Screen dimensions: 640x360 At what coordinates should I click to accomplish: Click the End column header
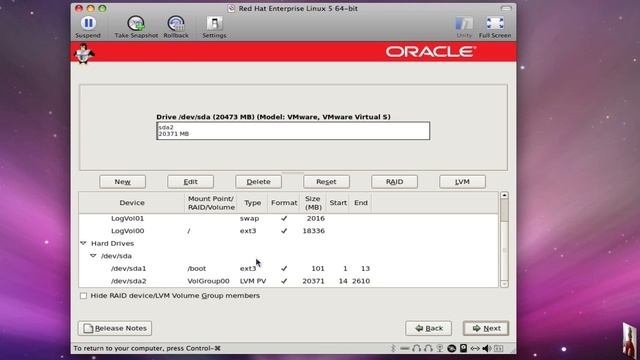pyautogui.click(x=361, y=203)
